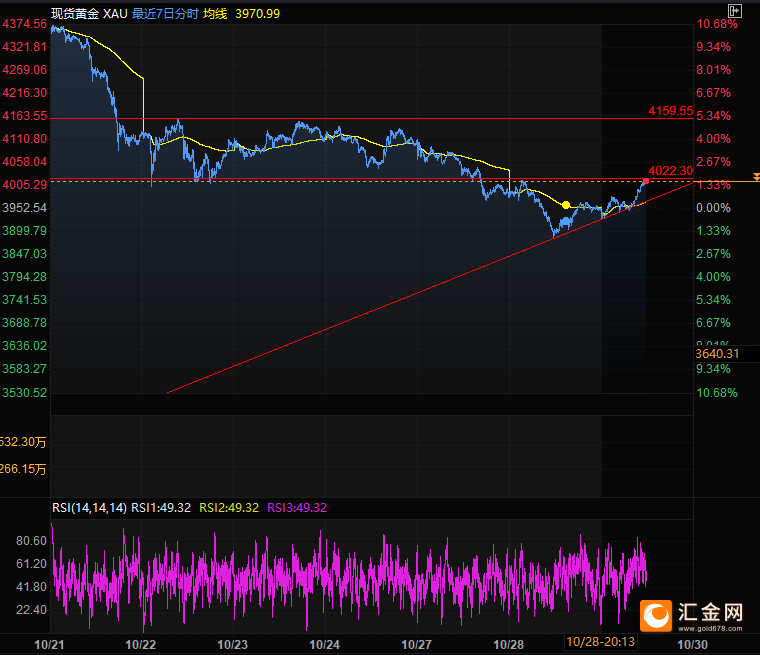Screen dimensions: 760x655
Task: Select the red rising trendline drawing
Action: 429,288
